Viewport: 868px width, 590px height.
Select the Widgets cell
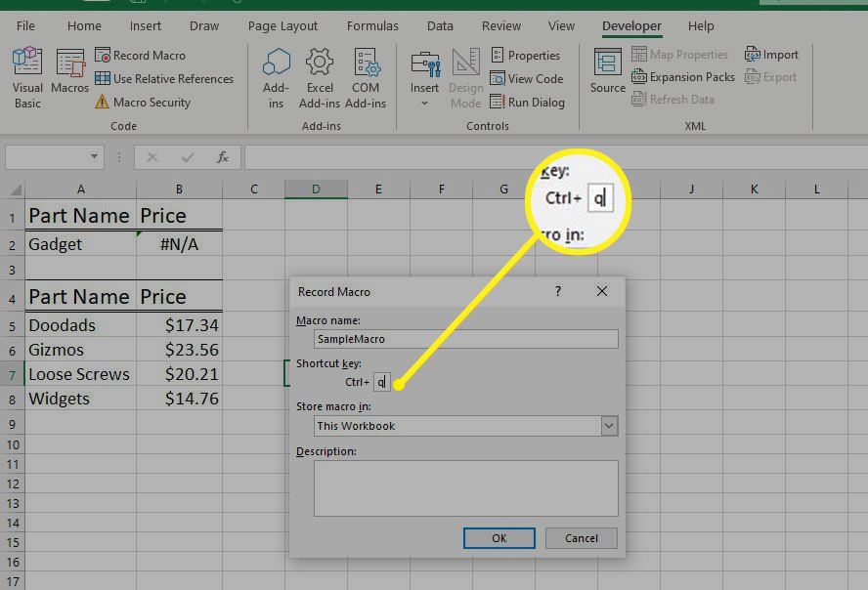click(81, 399)
